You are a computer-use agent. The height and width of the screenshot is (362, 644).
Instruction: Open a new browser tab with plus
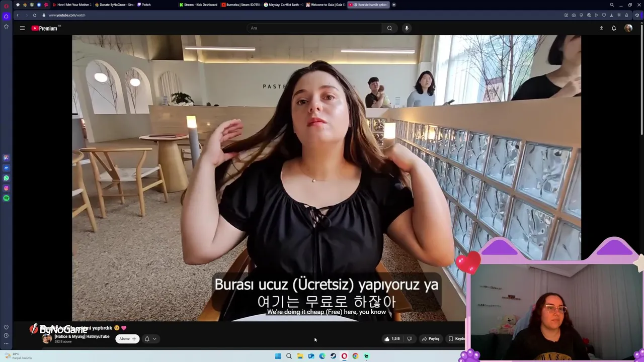394,5
